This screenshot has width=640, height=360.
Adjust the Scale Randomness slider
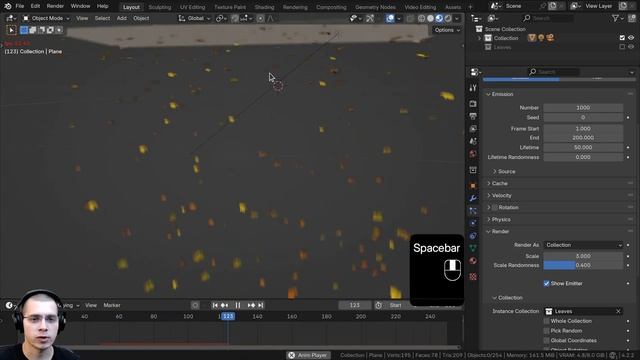(x=583, y=265)
